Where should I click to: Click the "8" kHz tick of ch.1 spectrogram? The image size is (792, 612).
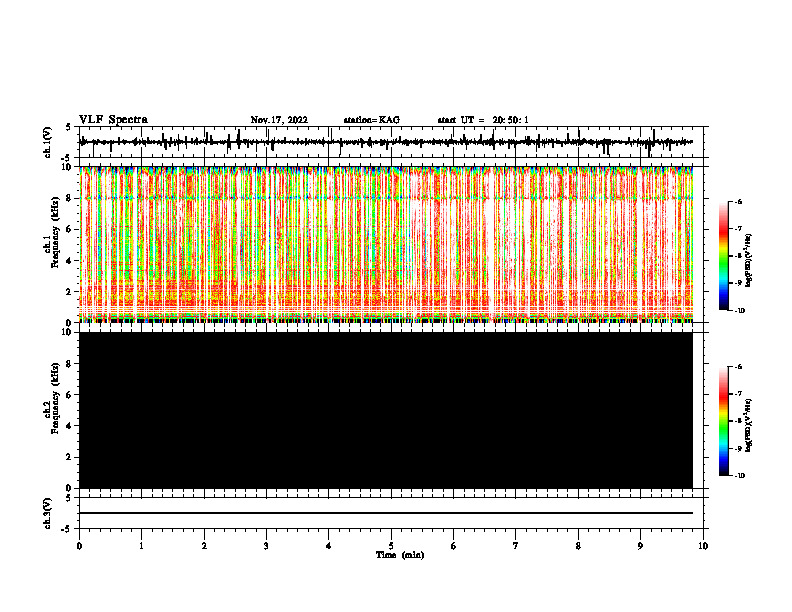(x=69, y=198)
